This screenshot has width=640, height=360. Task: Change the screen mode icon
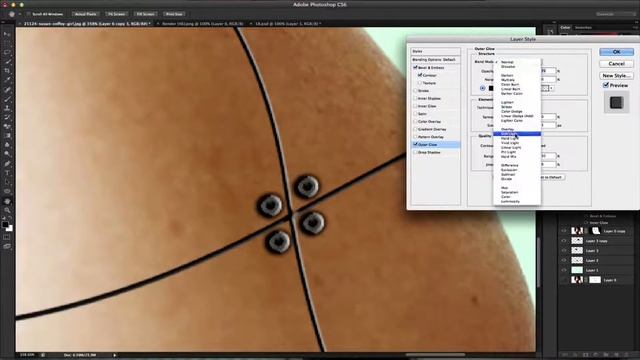[x=7, y=247]
